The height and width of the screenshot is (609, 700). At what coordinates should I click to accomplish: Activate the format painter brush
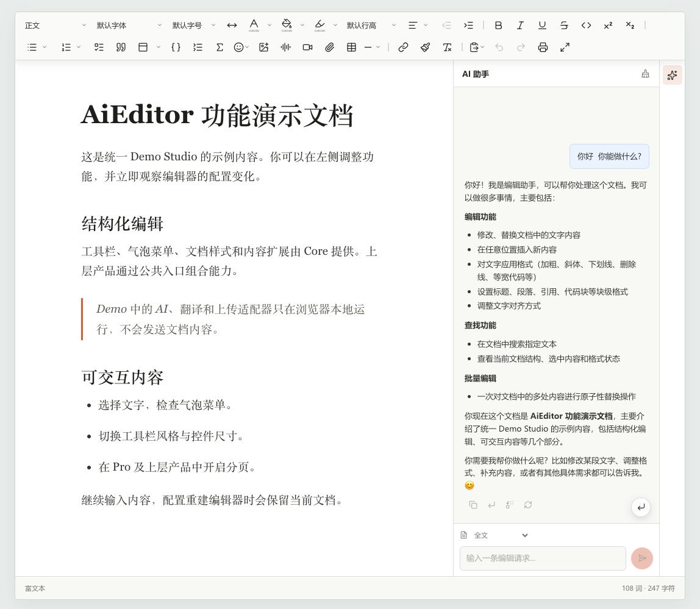(425, 48)
